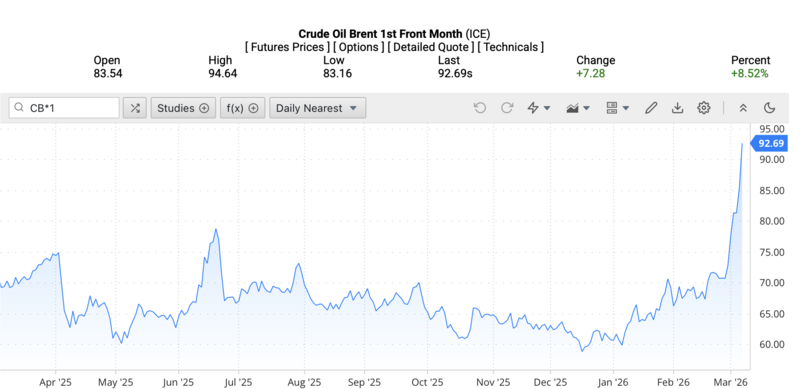Click the Jan '26 axis label

point(613,381)
